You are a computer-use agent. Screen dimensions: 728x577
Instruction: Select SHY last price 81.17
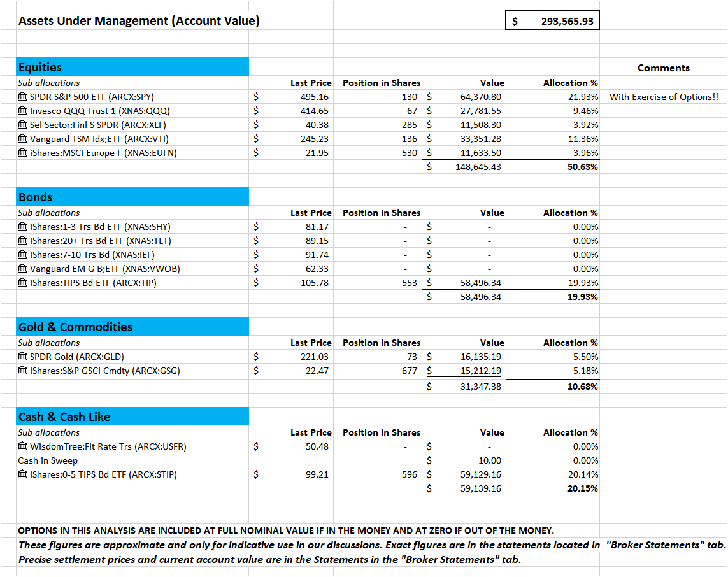point(317,227)
